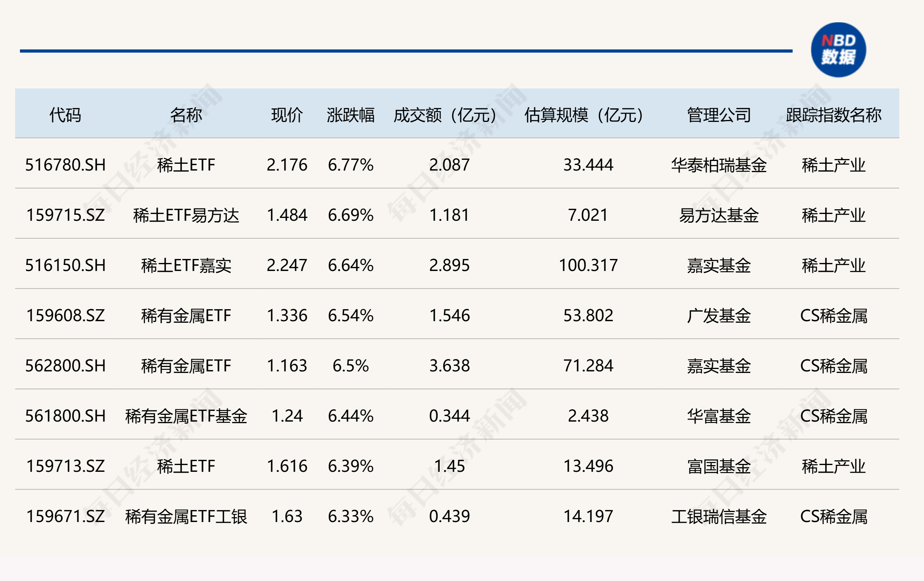Select the 稀土ETF易方达 fund name
Image resolution: width=924 pixels, height=581 pixels.
click(x=186, y=215)
